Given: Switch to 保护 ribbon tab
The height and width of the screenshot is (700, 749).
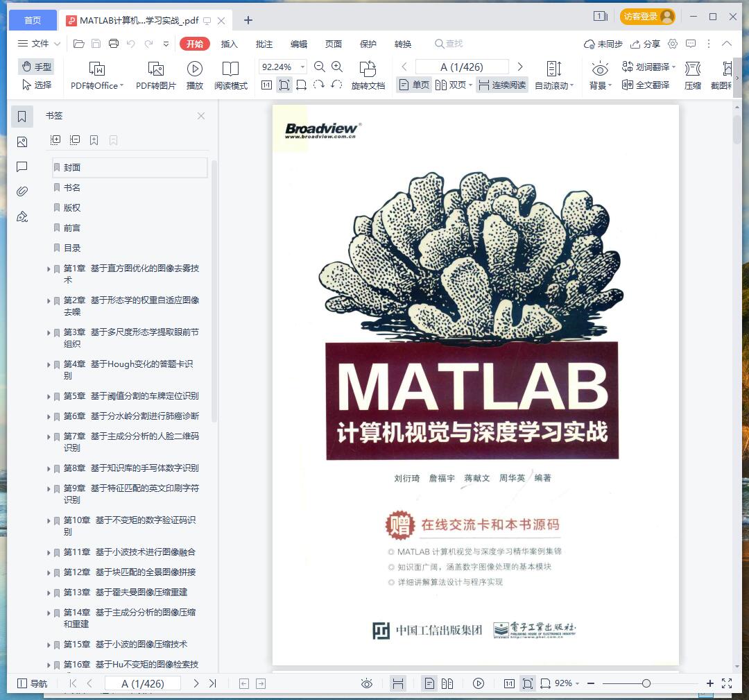Looking at the screenshot, I should 368,44.
